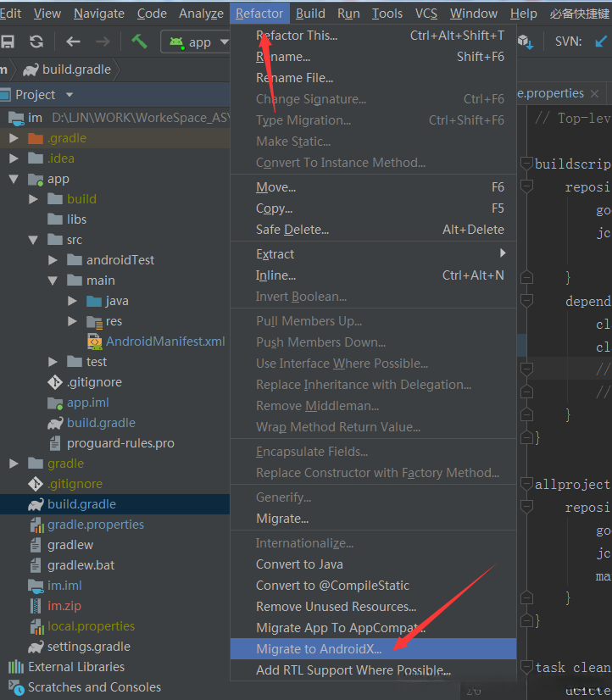
Task: Expand the test folder
Action: (x=53, y=362)
